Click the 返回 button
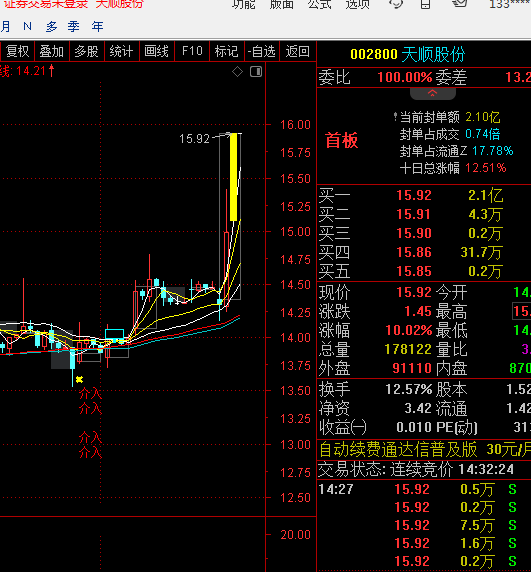 [x=298, y=51]
